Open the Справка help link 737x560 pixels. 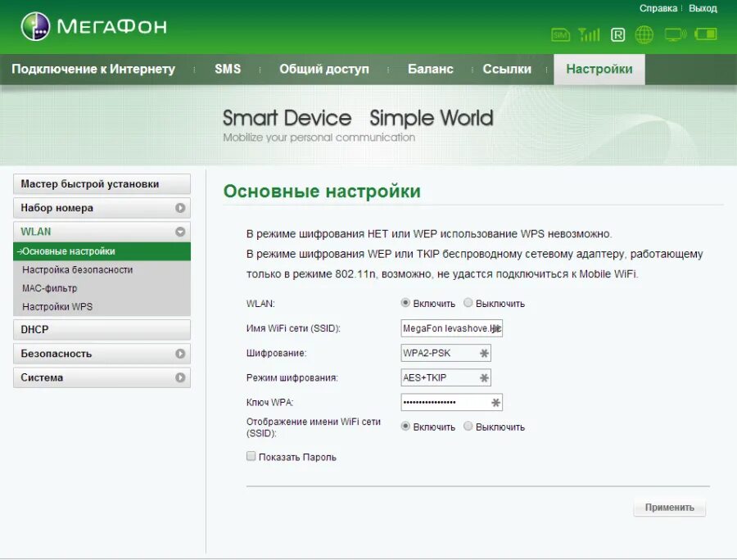[658, 8]
